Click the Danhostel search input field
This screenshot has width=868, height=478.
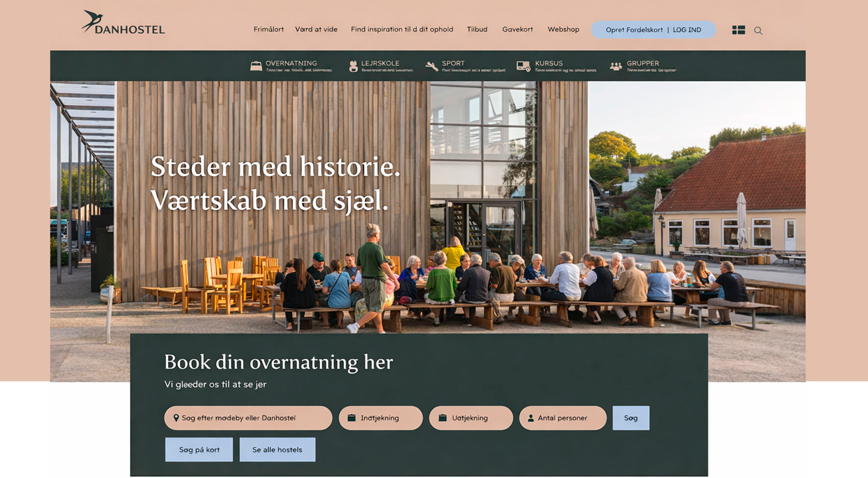coord(248,418)
